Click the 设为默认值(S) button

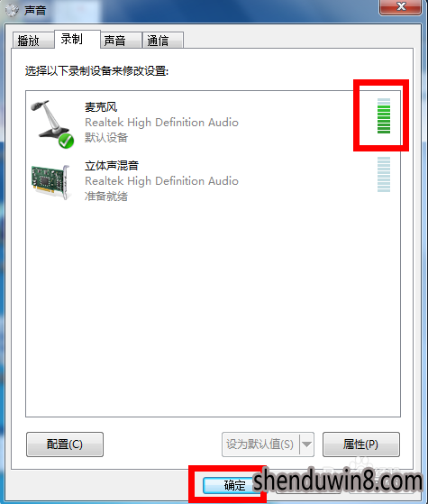pos(260,444)
